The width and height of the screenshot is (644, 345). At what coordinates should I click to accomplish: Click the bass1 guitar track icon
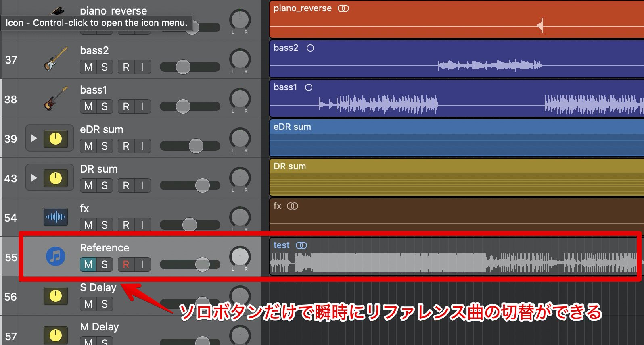(55, 99)
